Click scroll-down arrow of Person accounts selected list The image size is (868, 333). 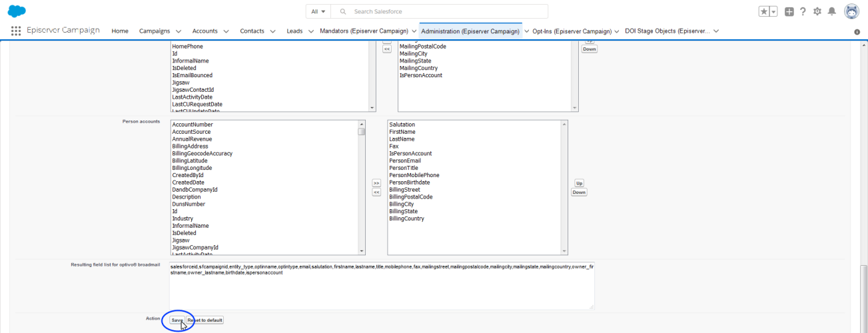click(564, 251)
